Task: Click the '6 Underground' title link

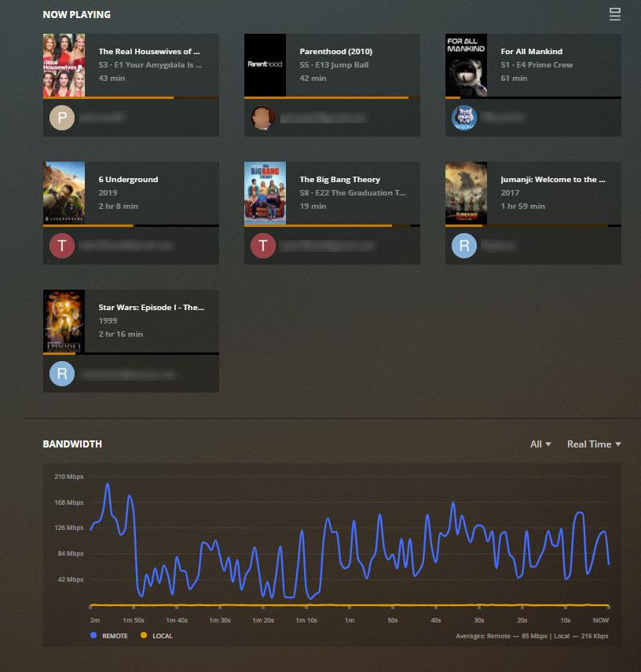Action: pos(128,180)
